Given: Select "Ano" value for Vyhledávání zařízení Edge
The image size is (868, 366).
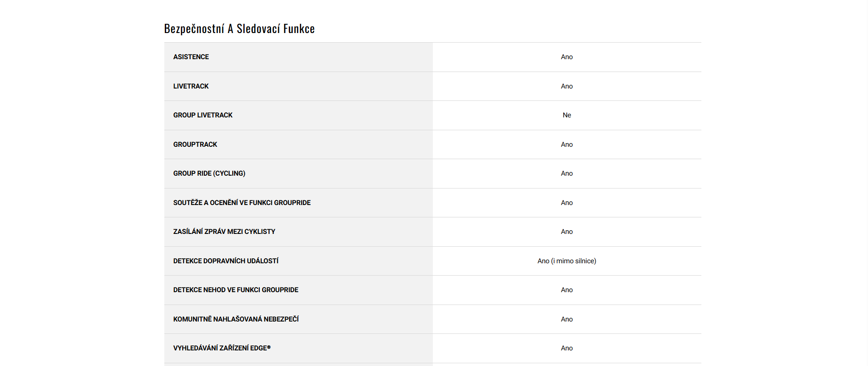Looking at the screenshot, I should click(567, 348).
